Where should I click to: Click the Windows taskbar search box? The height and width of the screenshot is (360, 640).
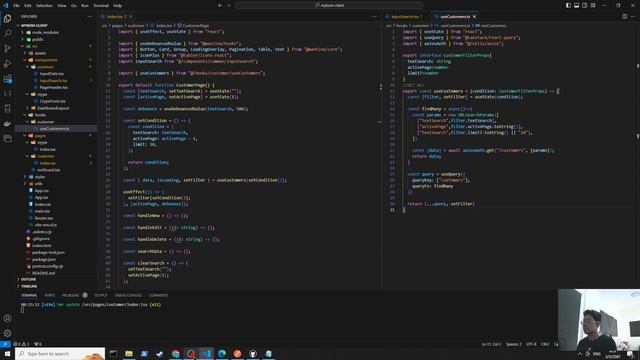60,353
